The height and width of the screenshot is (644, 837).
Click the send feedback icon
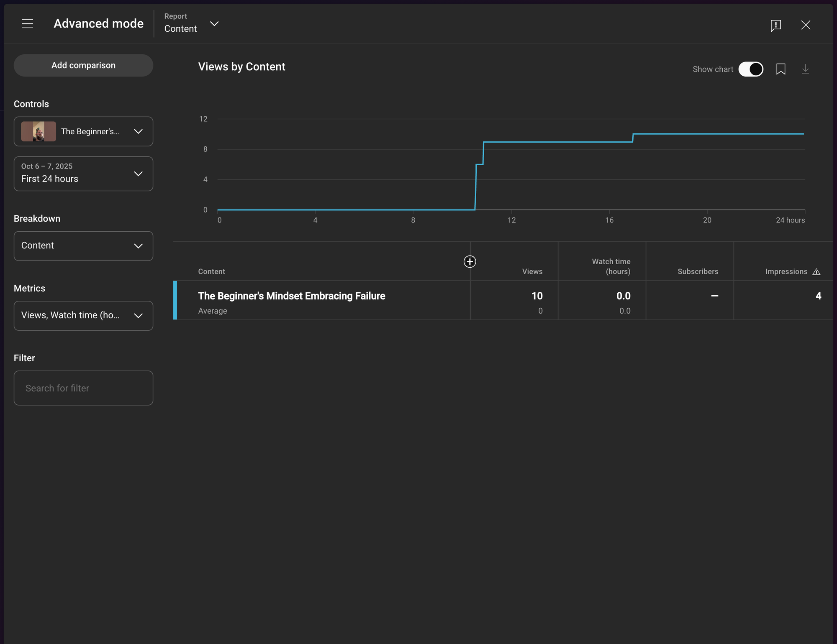click(775, 25)
